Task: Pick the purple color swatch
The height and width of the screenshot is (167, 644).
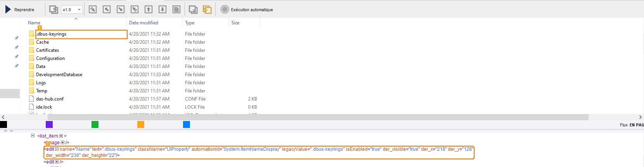Action: 49,124
